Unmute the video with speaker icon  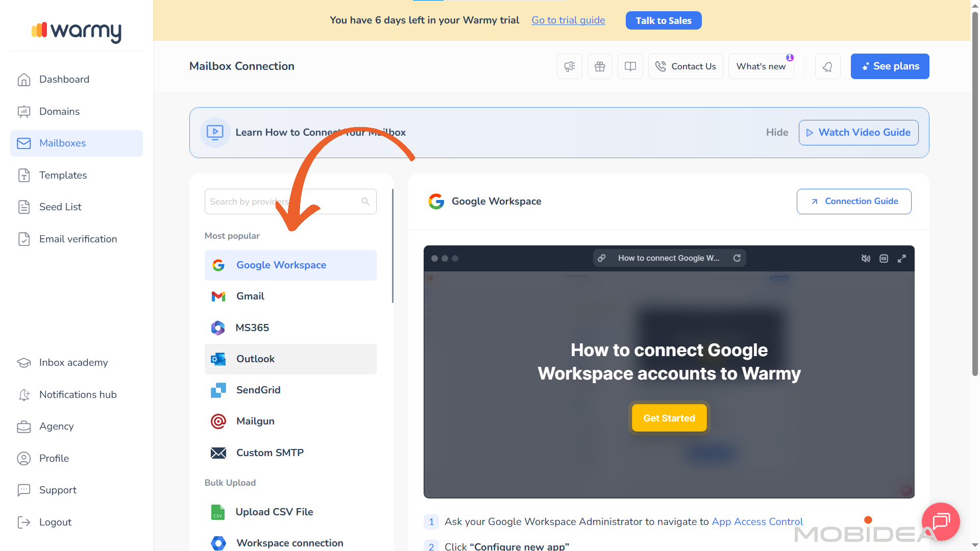pos(866,259)
